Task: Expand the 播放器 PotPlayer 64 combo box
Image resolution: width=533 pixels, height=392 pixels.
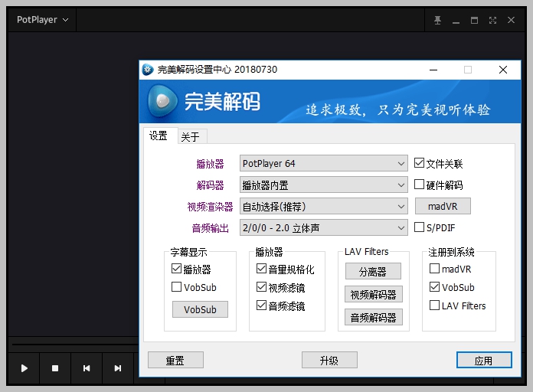Action: [324, 164]
